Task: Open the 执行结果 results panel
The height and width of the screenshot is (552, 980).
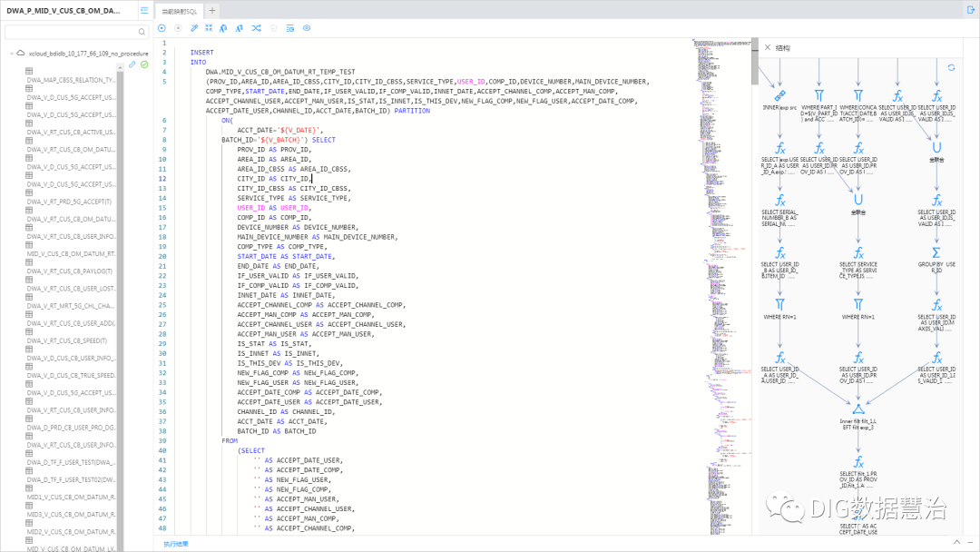Action: pyautogui.click(x=176, y=543)
